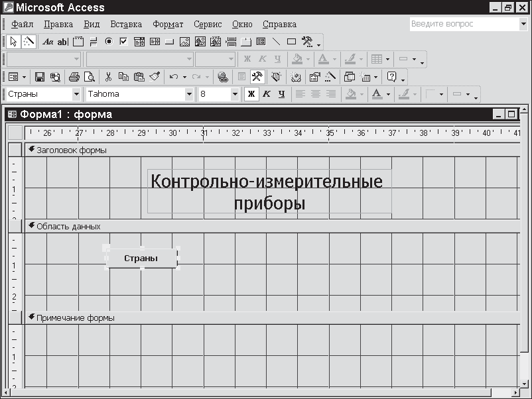Cut selection with scissors icon

(109, 77)
